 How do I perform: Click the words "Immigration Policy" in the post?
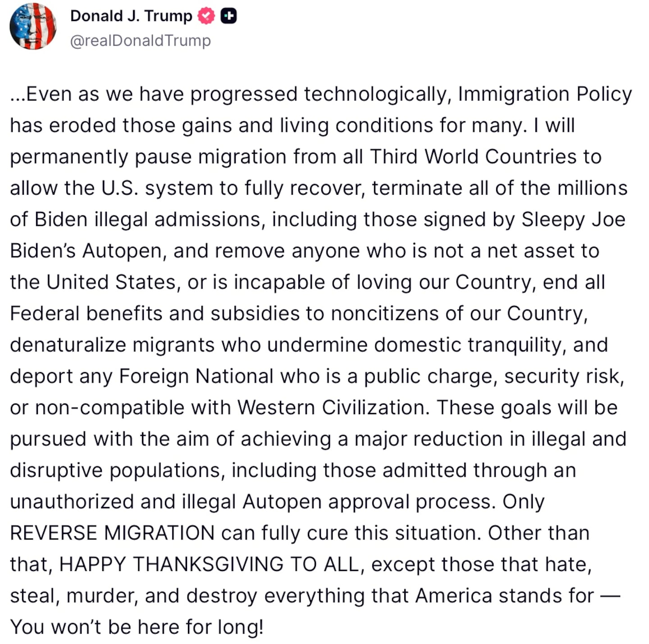(x=544, y=95)
